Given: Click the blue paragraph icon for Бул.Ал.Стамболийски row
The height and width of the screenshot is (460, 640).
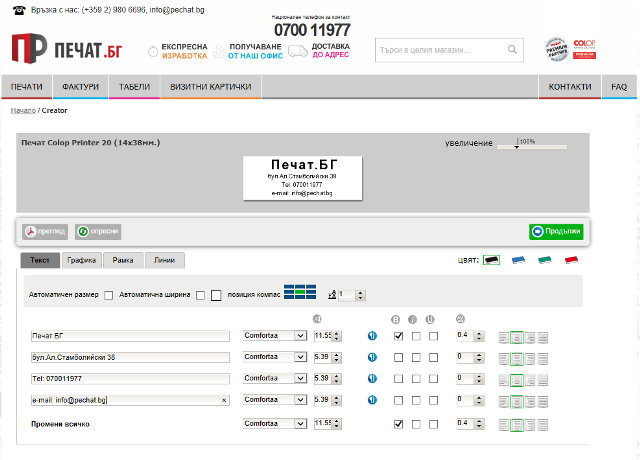Looking at the screenshot, I should point(372,357).
